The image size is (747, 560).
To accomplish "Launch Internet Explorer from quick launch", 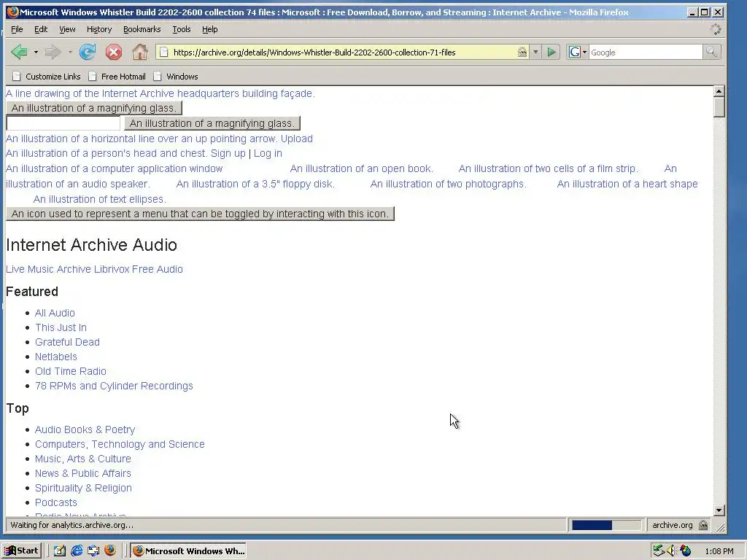I will [76, 551].
